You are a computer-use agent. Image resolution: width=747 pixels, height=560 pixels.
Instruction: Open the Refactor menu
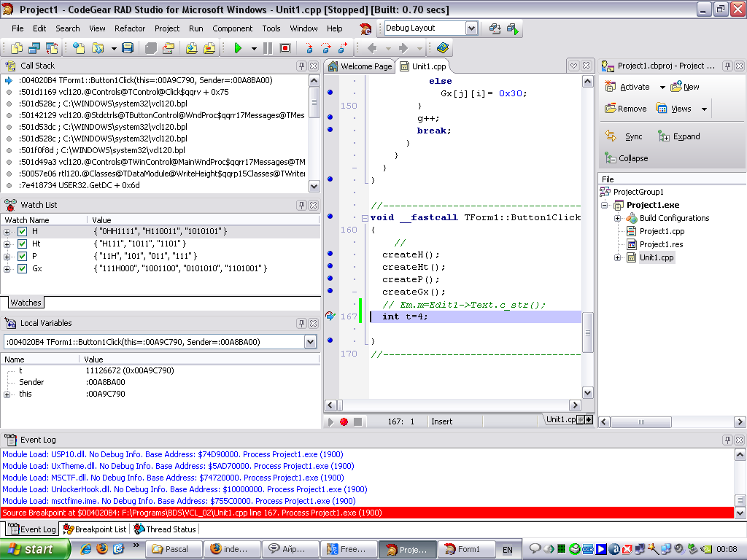point(130,28)
